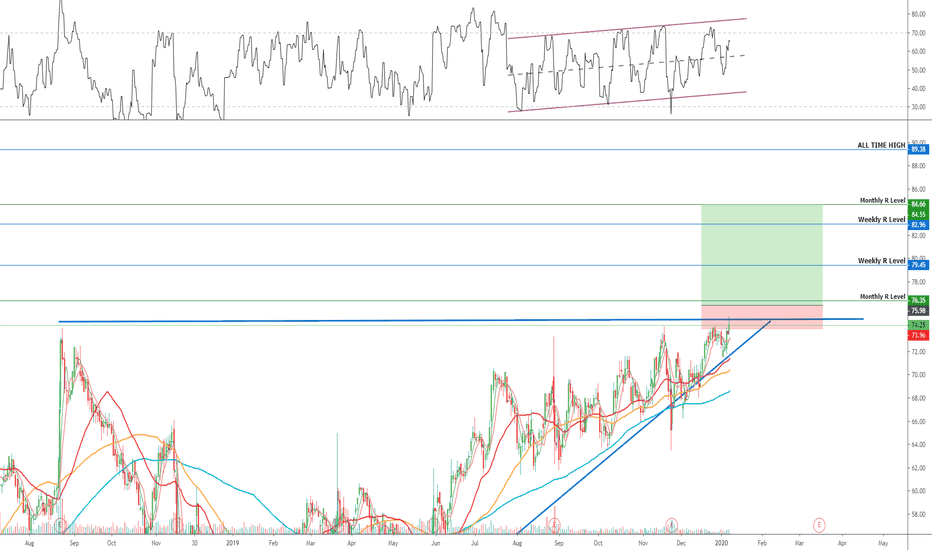Image resolution: width=932 pixels, height=550 pixels.
Task: Click the 50.00 level on the RSI scale
Action: coord(918,70)
